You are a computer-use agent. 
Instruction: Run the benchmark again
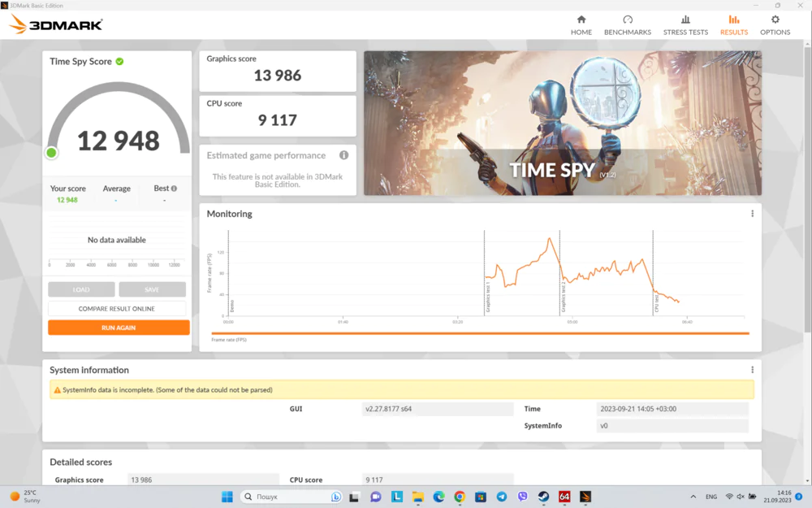119,328
